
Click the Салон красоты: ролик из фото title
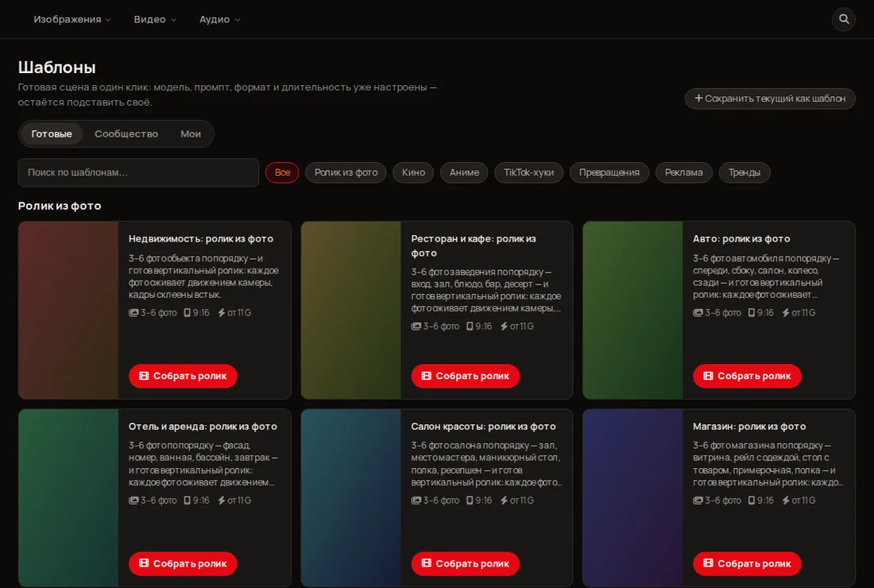point(483,427)
